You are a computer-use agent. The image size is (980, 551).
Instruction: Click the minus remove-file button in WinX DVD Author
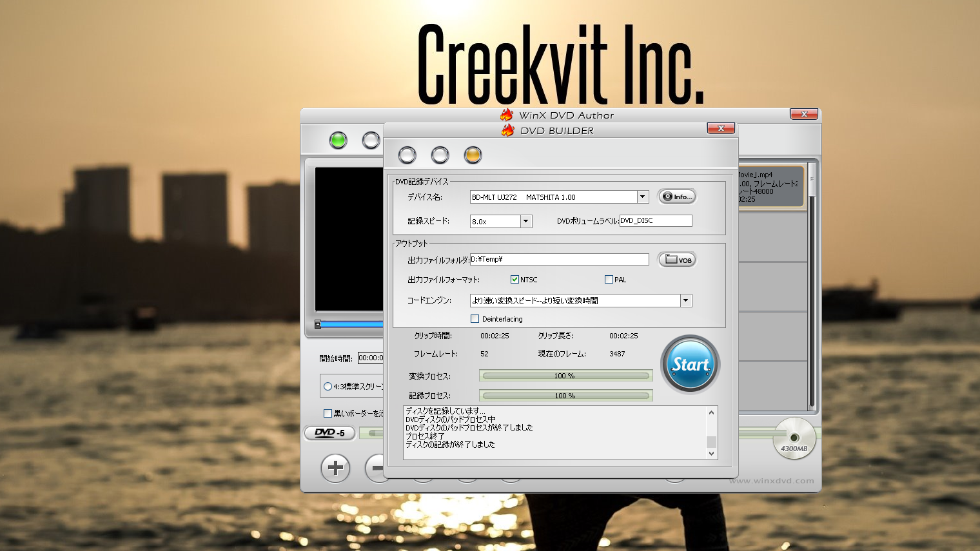point(375,468)
